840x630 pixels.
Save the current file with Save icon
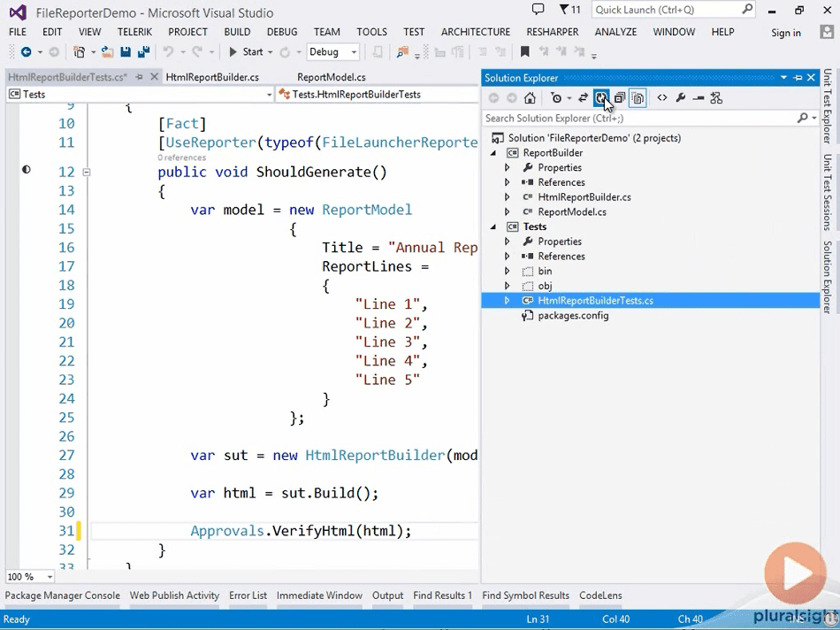126,52
